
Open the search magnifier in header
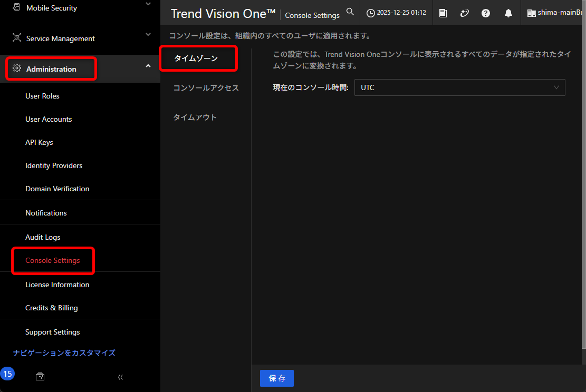(x=350, y=12)
